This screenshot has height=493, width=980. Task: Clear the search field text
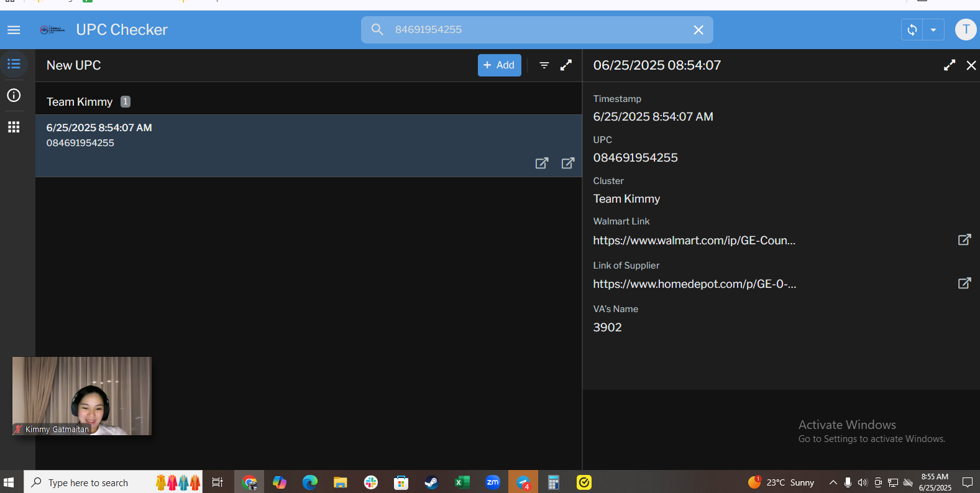(698, 30)
